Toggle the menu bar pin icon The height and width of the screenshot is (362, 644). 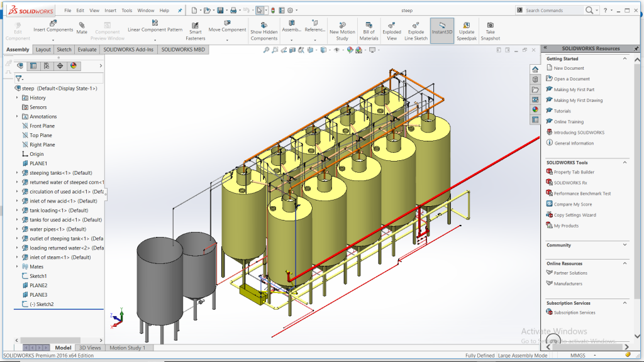pyautogui.click(x=180, y=11)
